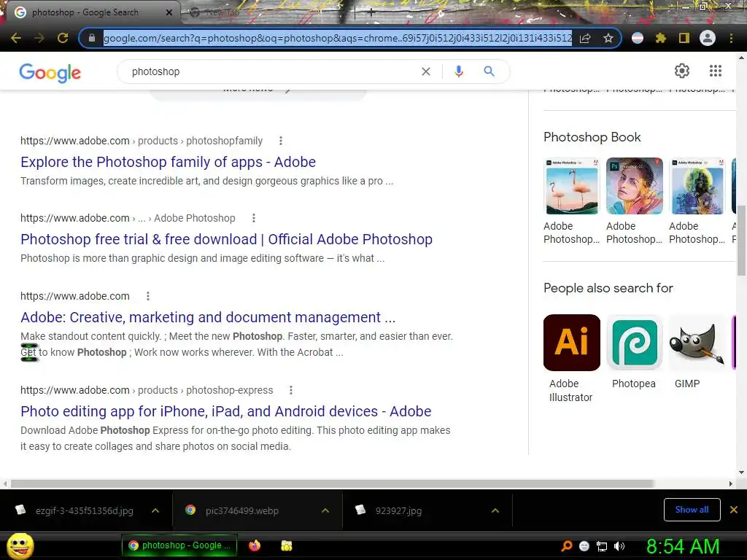The width and height of the screenshot is (747, 560).
Task: Open the side panel icon
Action: [x=684, y=38]
